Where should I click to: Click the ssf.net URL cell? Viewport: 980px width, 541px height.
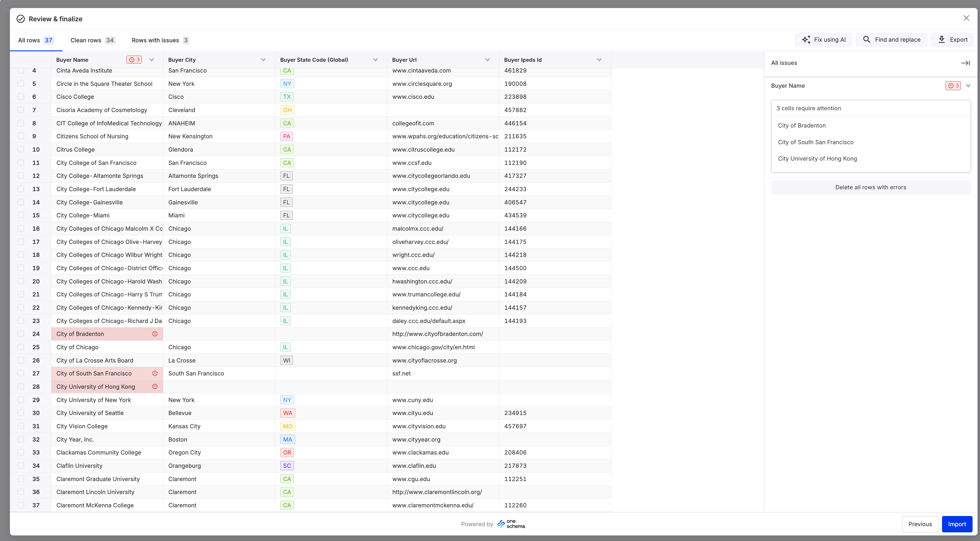pyautogui.click(x=443, y=374)
